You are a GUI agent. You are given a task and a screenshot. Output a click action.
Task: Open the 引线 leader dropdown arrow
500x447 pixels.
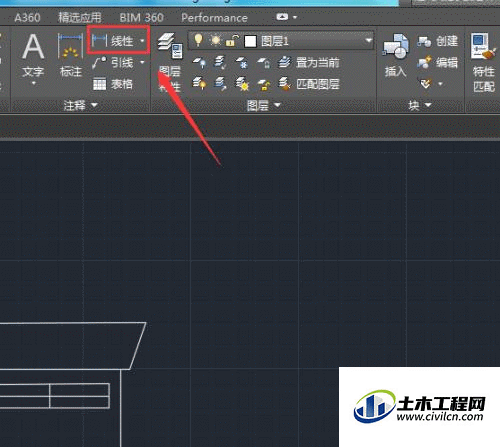click(x=142, y=62)
